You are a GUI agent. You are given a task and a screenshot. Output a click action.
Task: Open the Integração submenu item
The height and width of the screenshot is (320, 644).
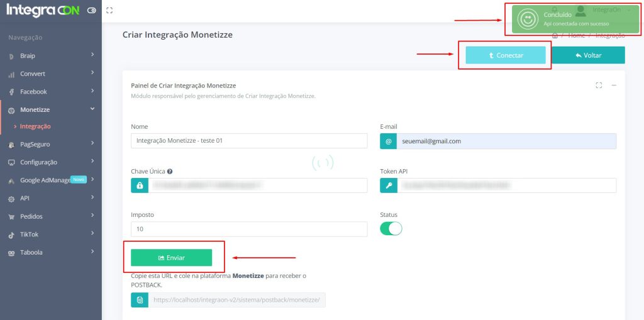click(x=35, y=126)
